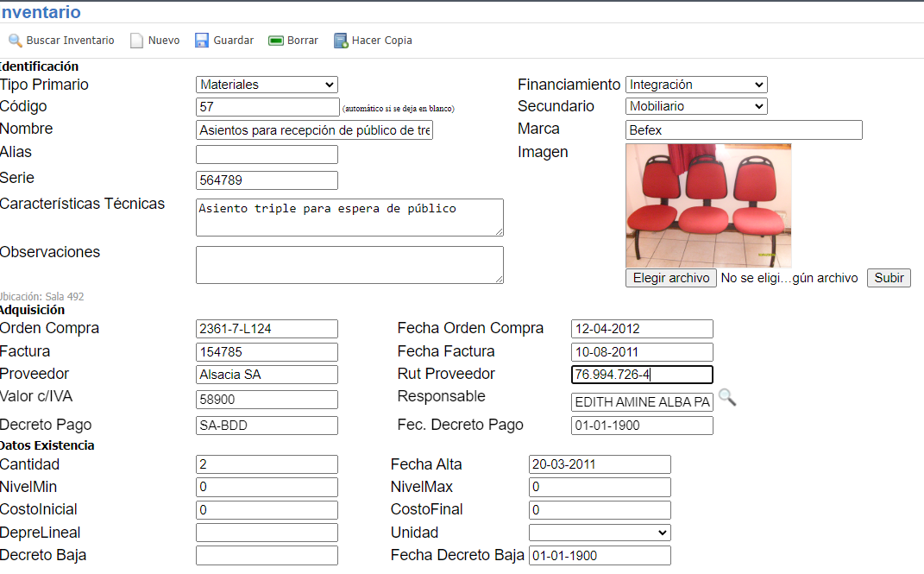Screen dimensions: 924x574
Task: Click the Elegir archivo button
Action: coord(670,277)
